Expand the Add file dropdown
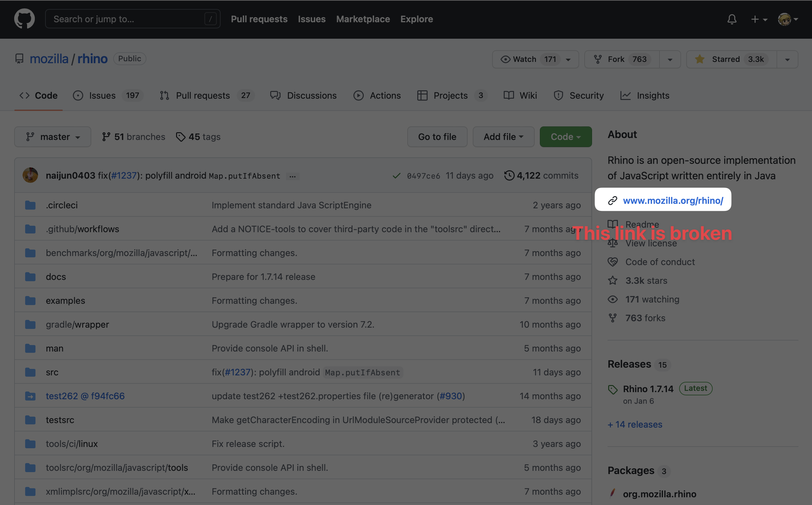The image size is (812, 505). (503, 137)
